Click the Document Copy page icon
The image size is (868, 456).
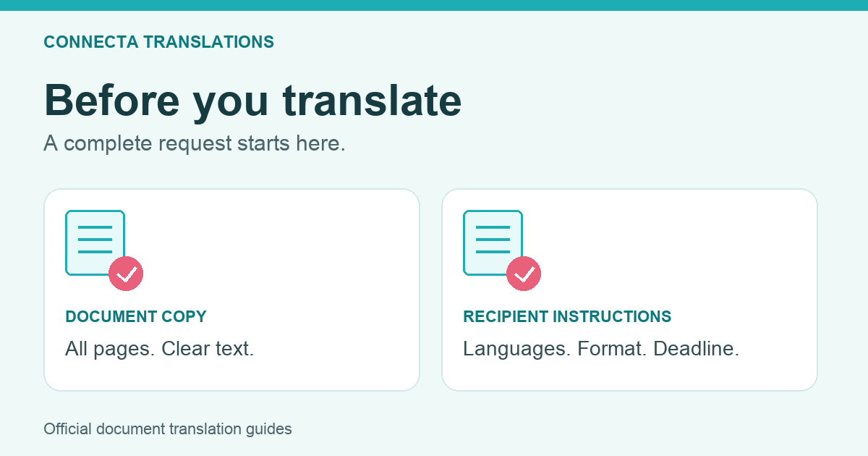click(x=95, y=242)
